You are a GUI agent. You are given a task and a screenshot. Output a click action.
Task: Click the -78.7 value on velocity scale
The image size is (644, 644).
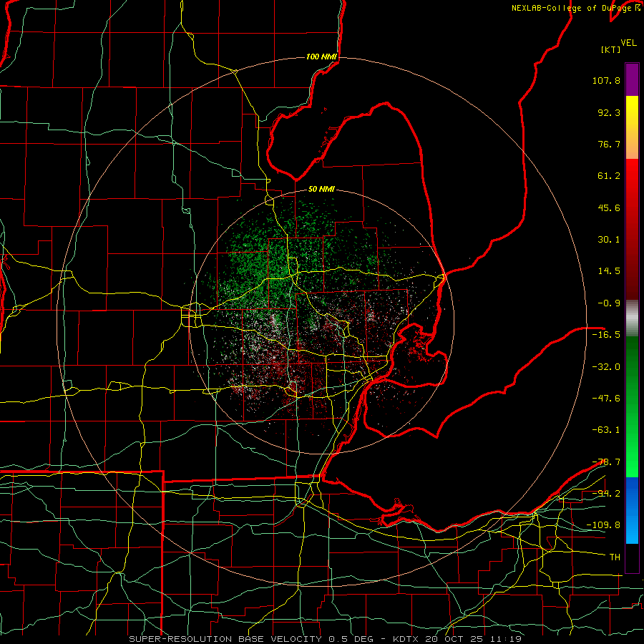click(606, 462)
